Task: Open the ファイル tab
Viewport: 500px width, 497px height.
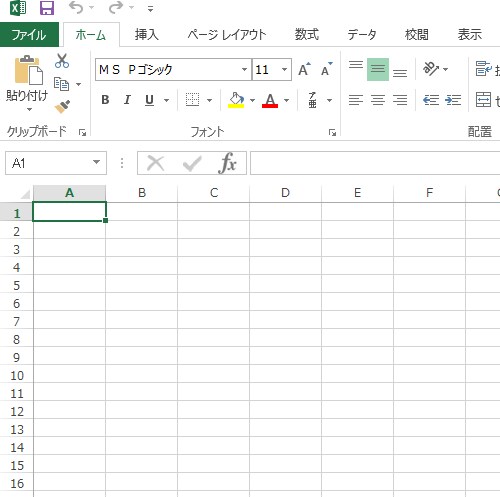Action: 29,35
